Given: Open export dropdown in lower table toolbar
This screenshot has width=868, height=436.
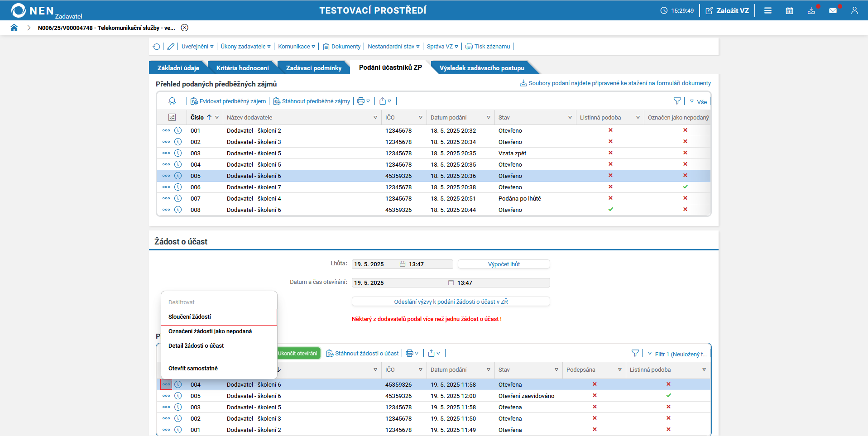Looking at the screenshot, I should (434, 354).
